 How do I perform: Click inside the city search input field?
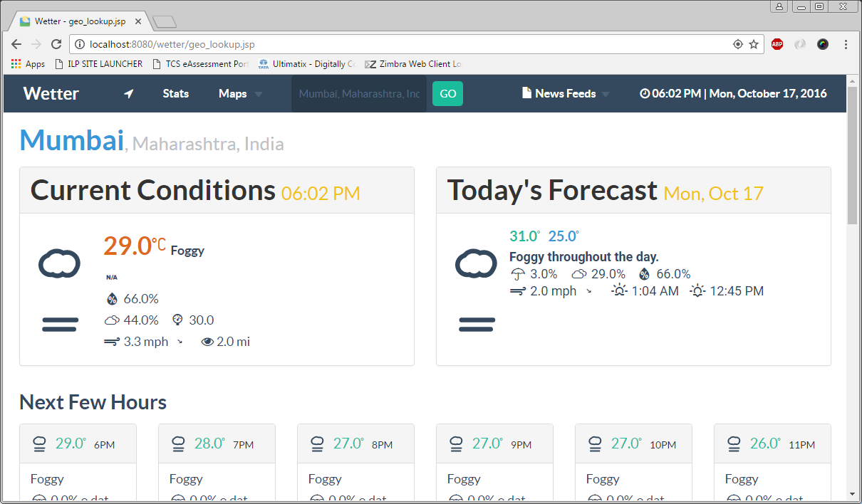358,93
